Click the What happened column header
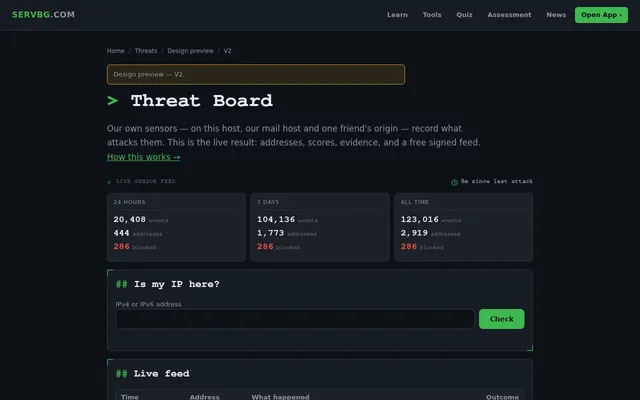640x400 pixels. pyautogui.click(x=280, y=397)
